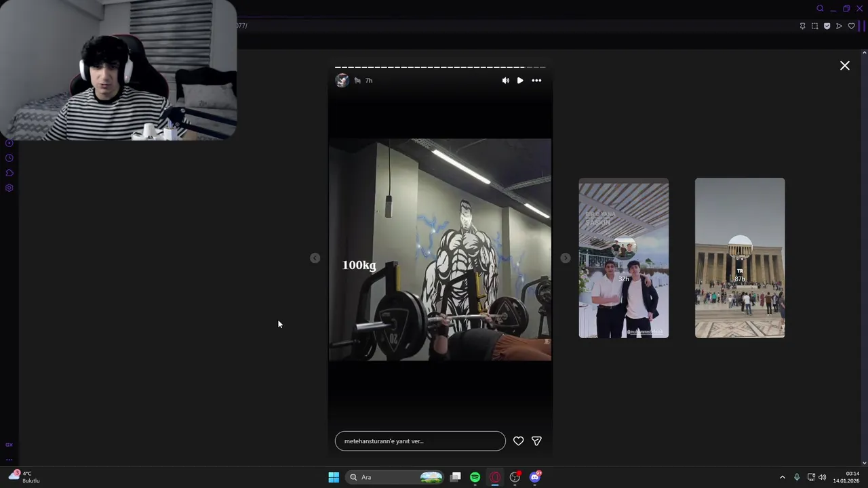Open the volume control in the system tray
868x488 pixels.
tap(823, 477)
